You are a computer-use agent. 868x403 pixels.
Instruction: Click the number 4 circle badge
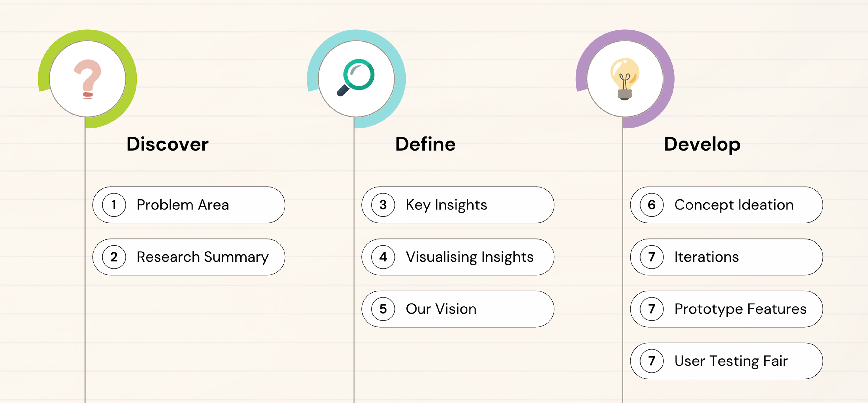pos(383,257)
